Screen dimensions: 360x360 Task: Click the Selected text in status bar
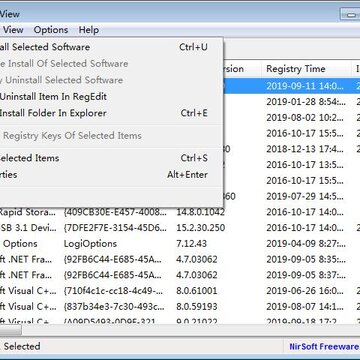[x=22, y=347]
